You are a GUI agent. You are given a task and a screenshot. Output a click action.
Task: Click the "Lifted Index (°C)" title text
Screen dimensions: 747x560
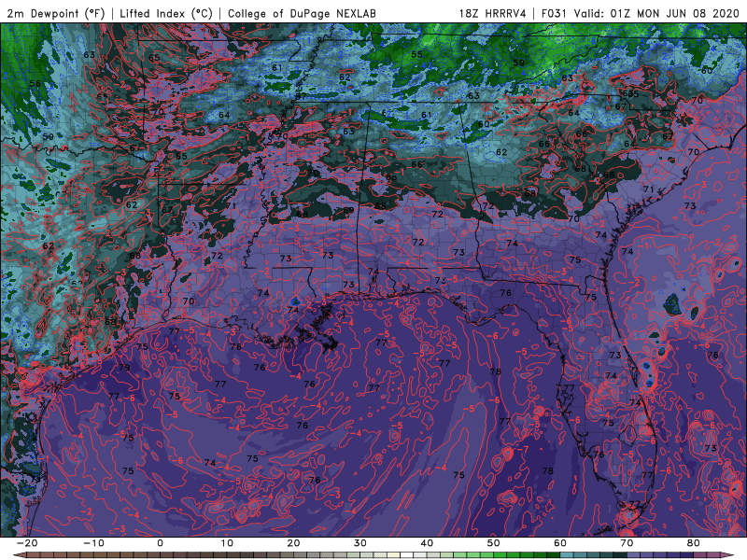tap(166, 13)
